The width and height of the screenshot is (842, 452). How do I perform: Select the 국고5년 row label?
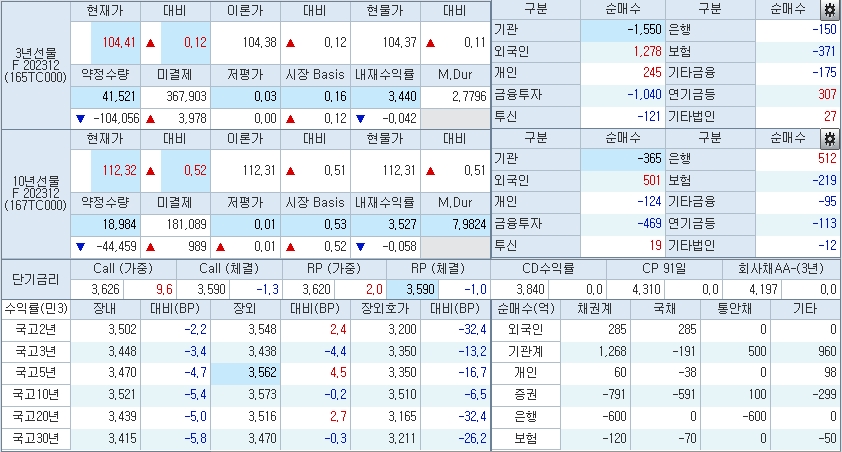point(35,373)
